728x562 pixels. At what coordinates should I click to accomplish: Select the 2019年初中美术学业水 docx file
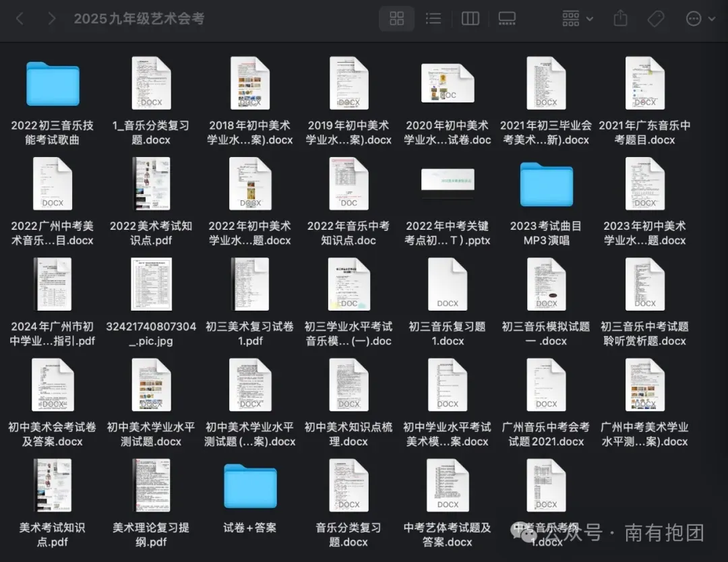(348, 84)
